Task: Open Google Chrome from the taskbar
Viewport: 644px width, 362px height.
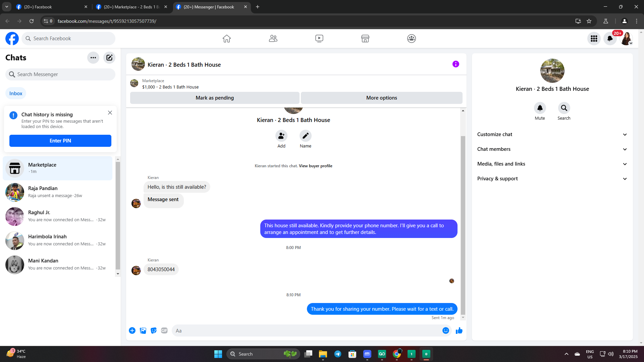Action: (x=397, y=354)
